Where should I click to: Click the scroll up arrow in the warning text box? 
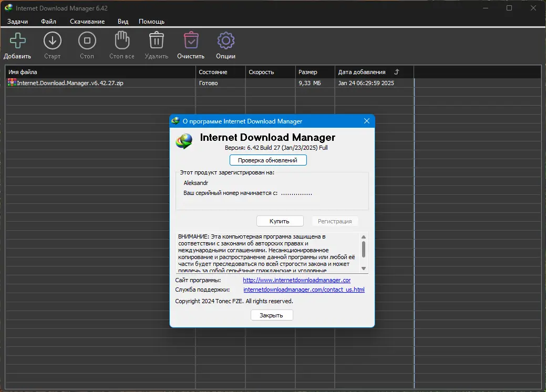pyautogui.click(x=364, y=237)
